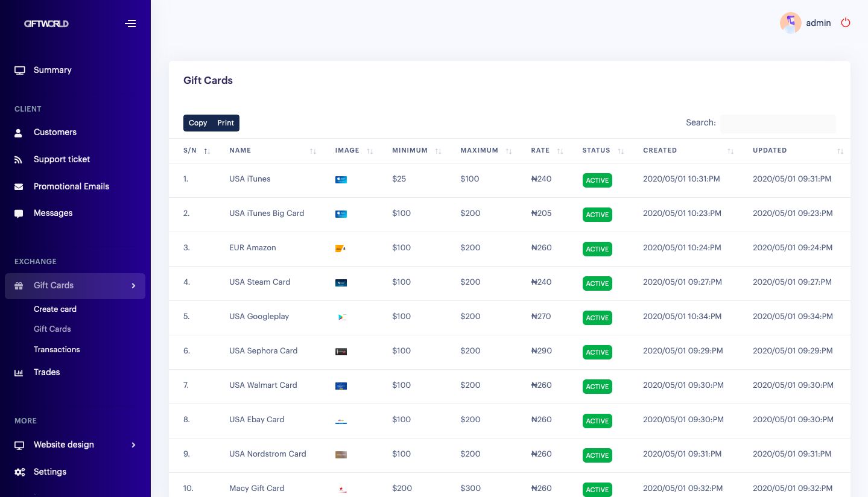This screenshot has width=868, height=497.
Task: Click the logout power icon
Action: pos(846,23)
